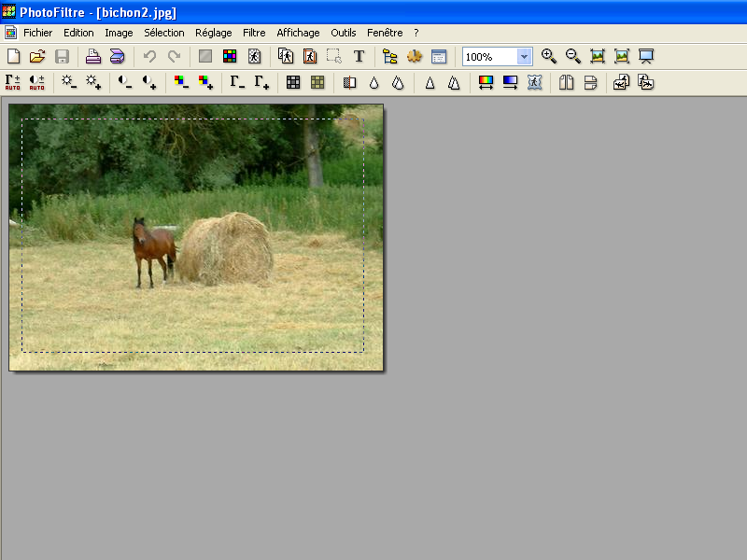Decrease brightness with sun minus icon
Image resolution: width=747 pixels, height=560 pixels.
[x=68, y=82]
